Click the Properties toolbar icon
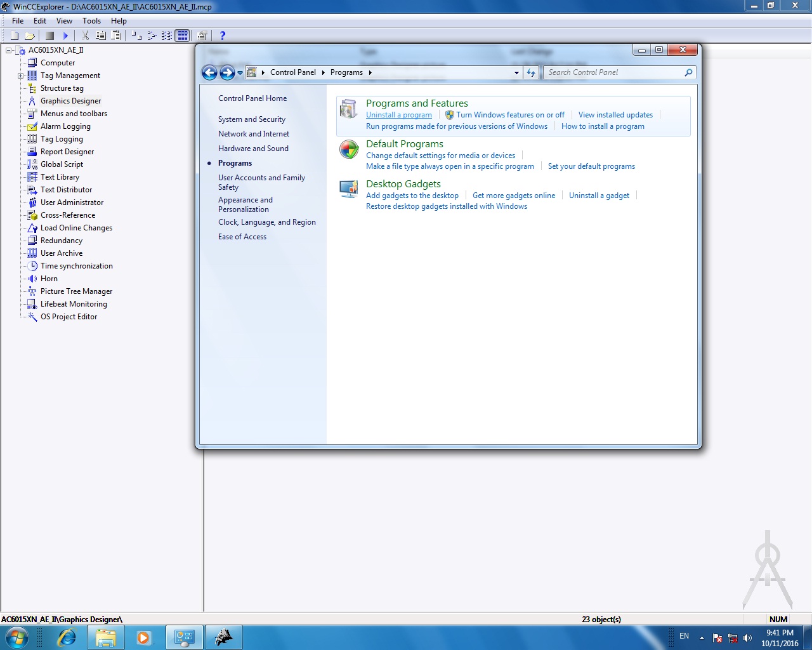812x650 pixels. (202, 36)
